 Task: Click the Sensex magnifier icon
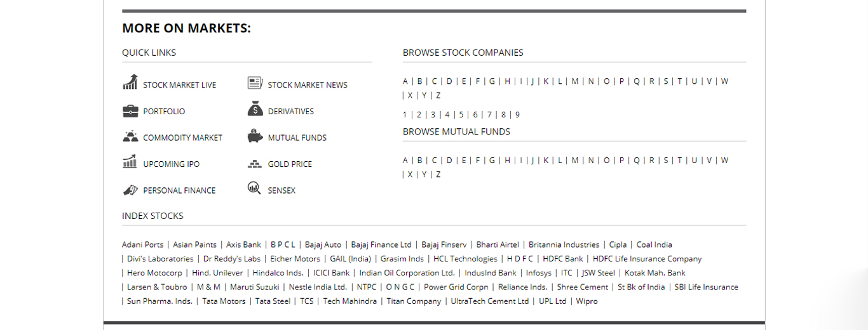254,188
